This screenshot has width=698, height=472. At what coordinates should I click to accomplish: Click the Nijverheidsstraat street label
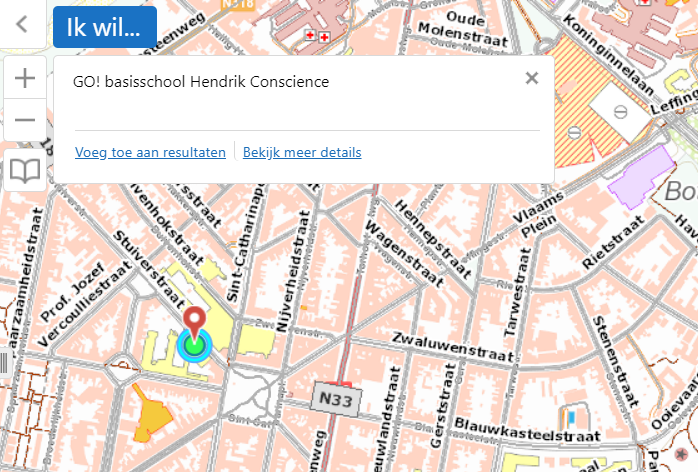click(x=292, y=272)
